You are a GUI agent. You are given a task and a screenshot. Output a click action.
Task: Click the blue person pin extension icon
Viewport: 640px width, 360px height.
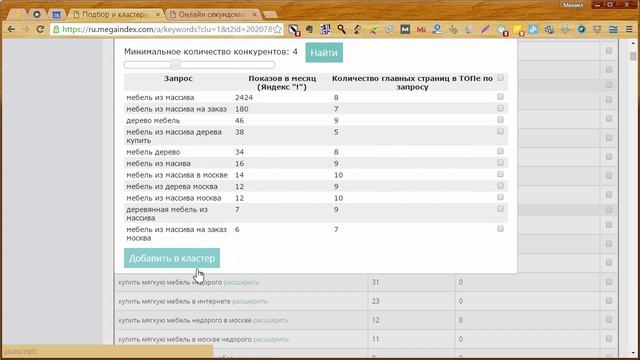coord(437,29)
